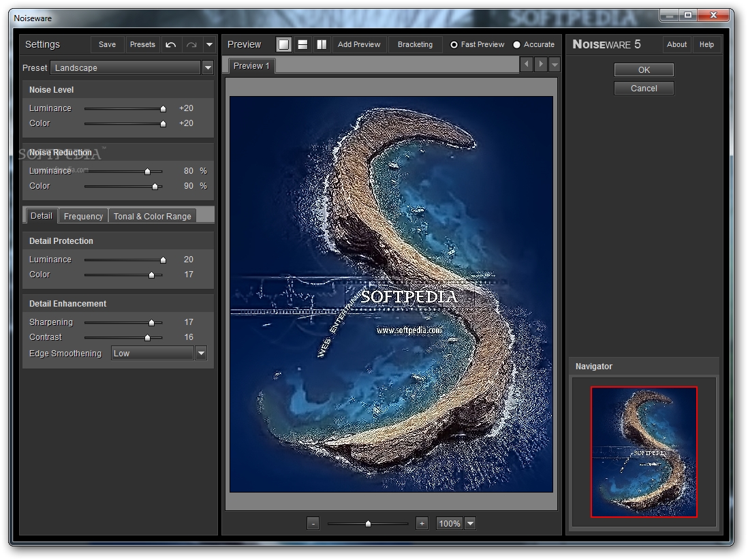Click the zoom in plus button
Image resolution: width=748 pixels, height=560 pixels.
point(422,523)
